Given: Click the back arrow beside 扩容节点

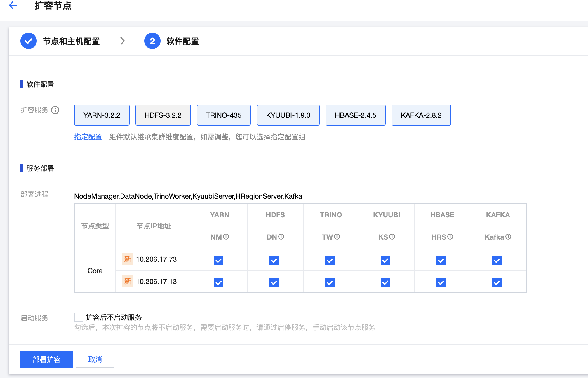Looking at the screenshot, I should click(x=13, y=5).
